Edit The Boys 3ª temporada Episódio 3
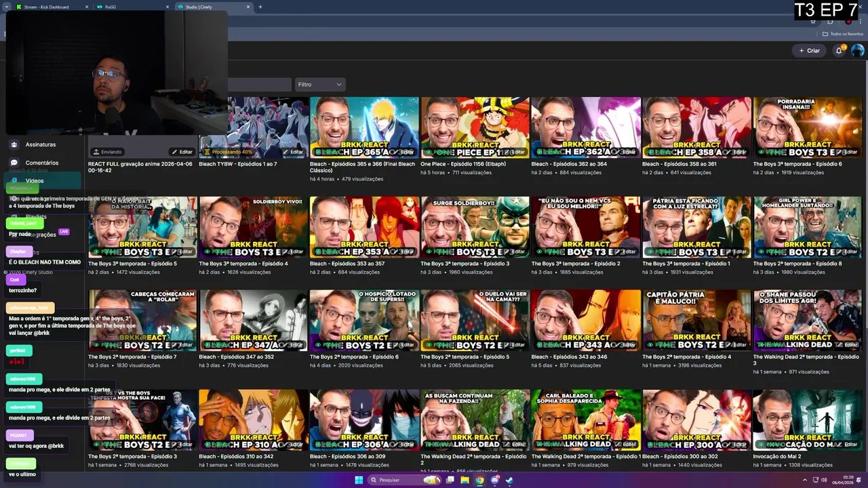The image size is (868, 488). pyautogui.click(x=515, y=251)
